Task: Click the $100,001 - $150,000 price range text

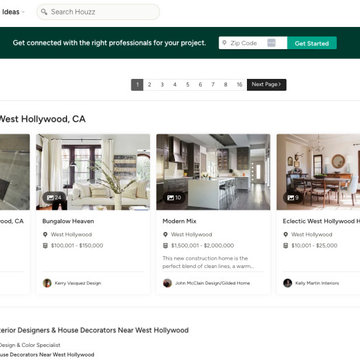Action: pyautogui.click(x=77, y=246)
